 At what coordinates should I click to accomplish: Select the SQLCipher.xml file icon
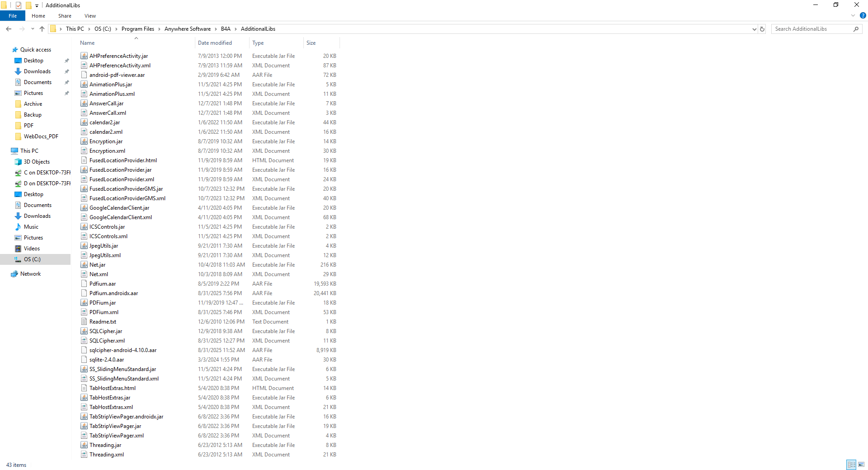coord(84,341)
